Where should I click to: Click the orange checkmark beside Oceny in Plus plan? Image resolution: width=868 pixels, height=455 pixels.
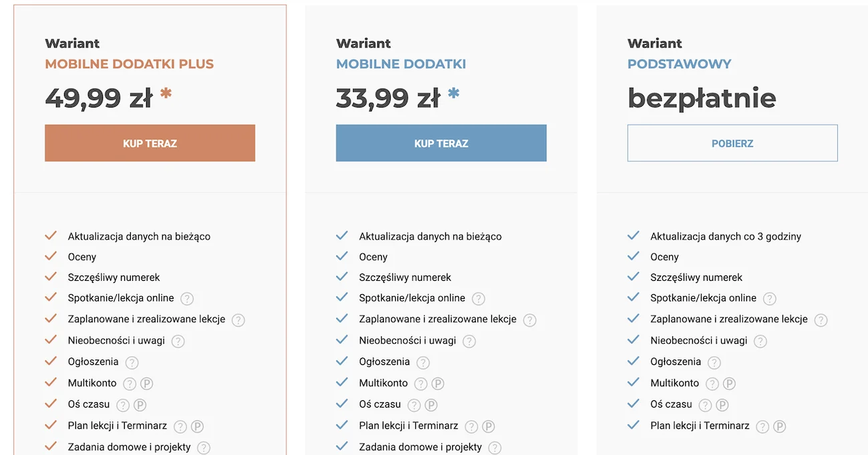(51, 256)
